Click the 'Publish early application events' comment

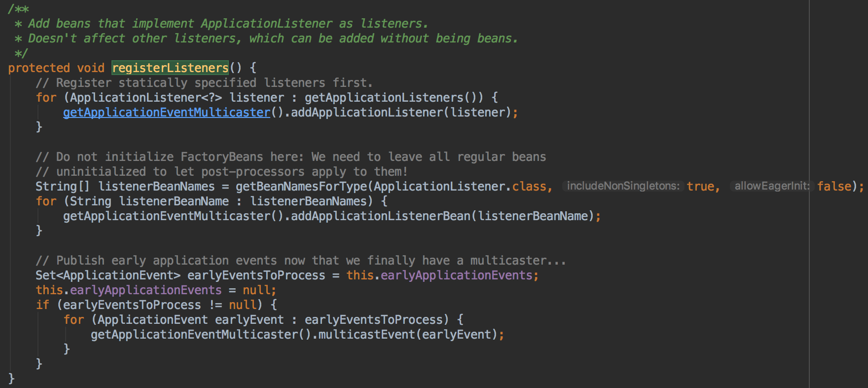coord(301,261)
